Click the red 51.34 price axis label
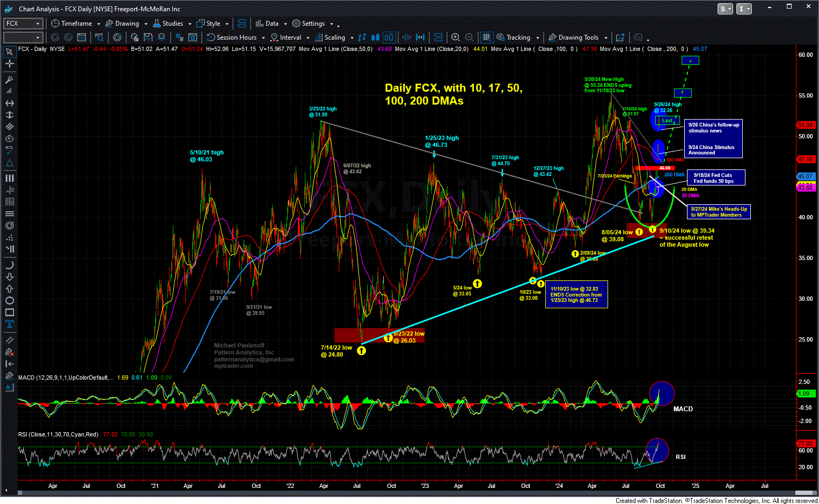Image resolution: width=819 pixels, height=504 pixels. 806,125
